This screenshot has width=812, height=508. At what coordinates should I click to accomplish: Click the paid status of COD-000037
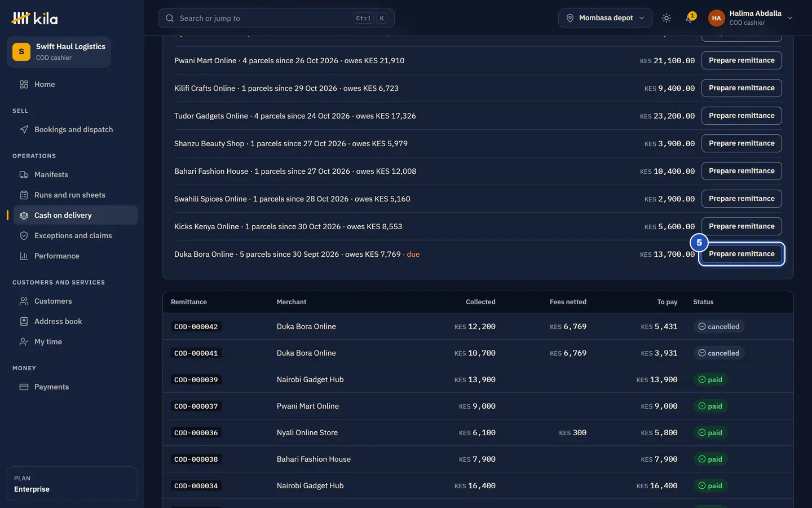click(x=710, y=406)
